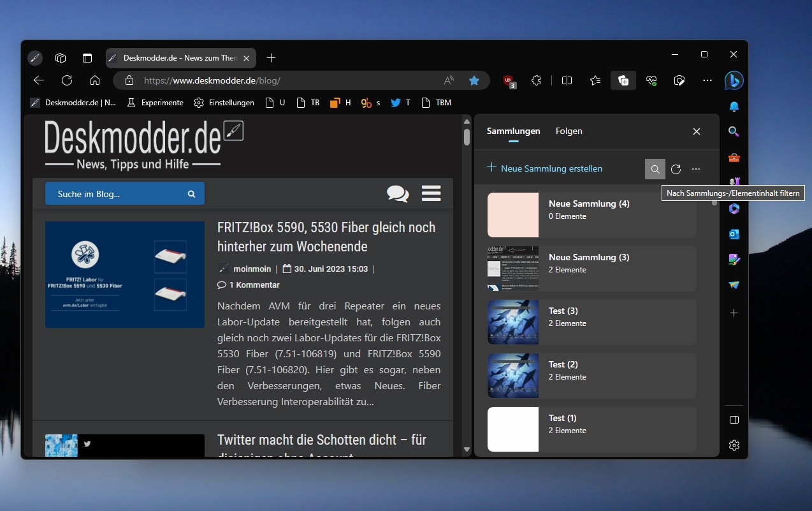Click the Suche im Blog search field
This screenshot has height=511, width=812.
118,194
